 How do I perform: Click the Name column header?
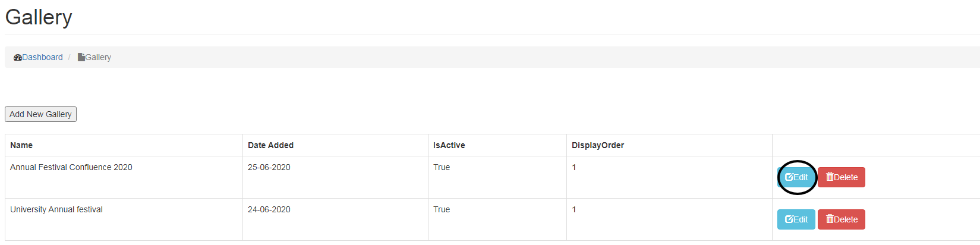[21, 145]
